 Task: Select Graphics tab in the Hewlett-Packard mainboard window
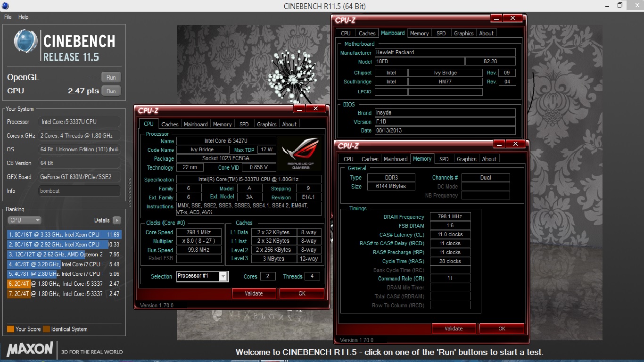click(464, 33)
